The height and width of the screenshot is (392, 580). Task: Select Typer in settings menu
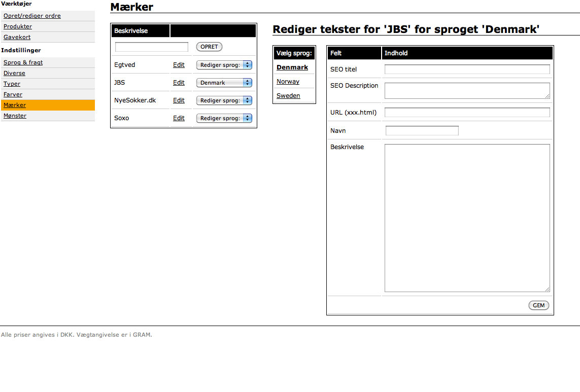tap(12, 84)
